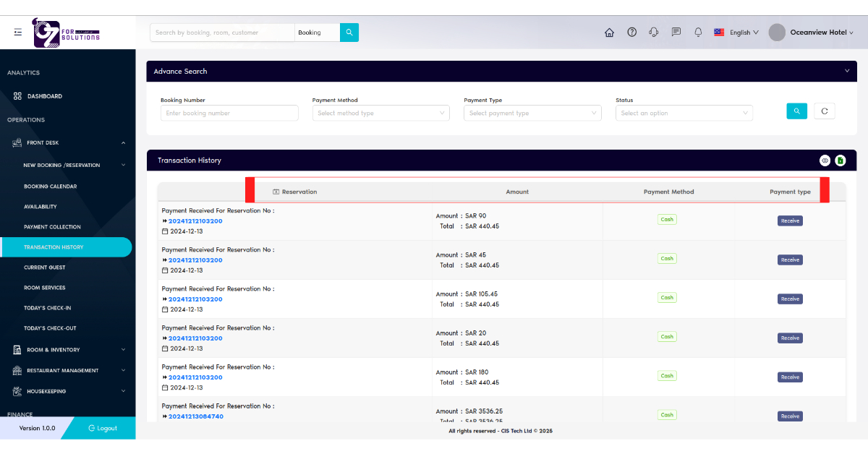Open the home dashboard icon
Viewport: 868px width, 454px height.
[x=609, y=32]
